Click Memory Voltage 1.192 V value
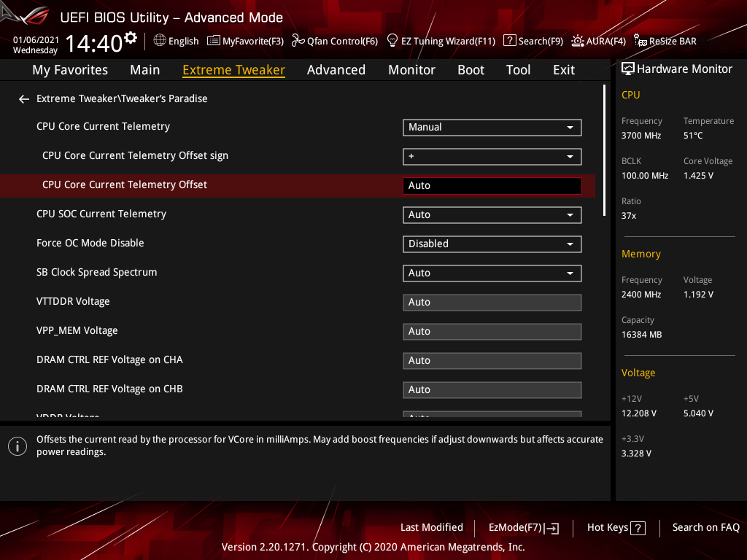Screen dimensions: 747x560 point(698,295)
